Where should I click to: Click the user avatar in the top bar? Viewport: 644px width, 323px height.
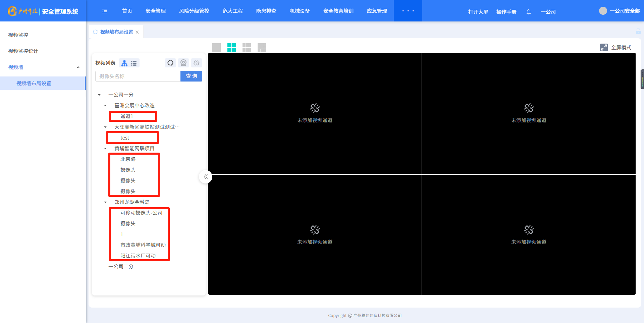(x=603, y=11)
